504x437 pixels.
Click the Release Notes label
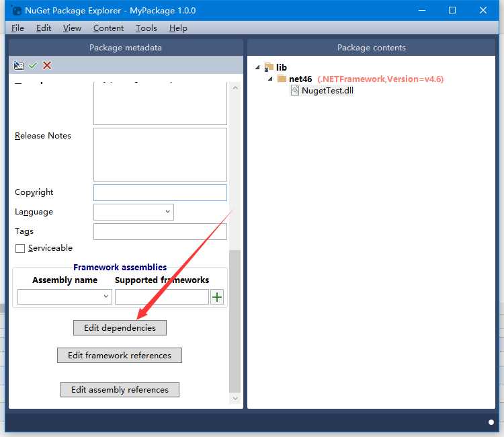[x=43, y=136]
